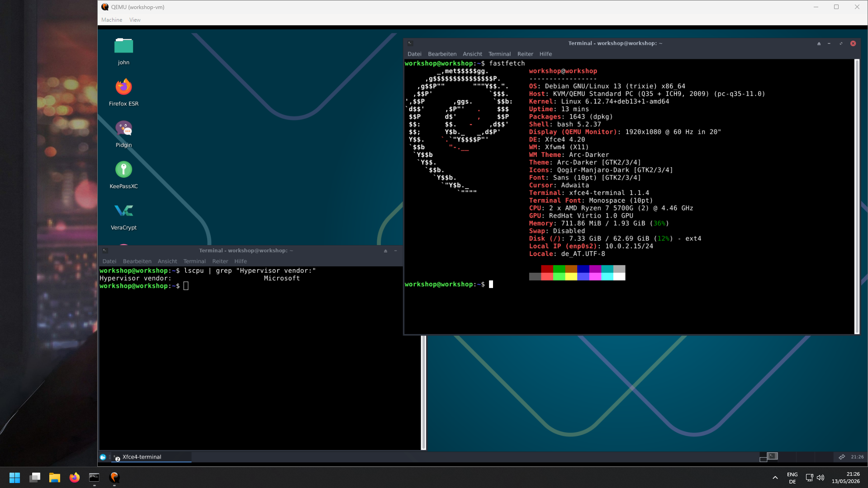Click the "Memory: 711.86 MiB" line
Screen dimensions: 868x488
pyautogui.click(x=599, y=223)
